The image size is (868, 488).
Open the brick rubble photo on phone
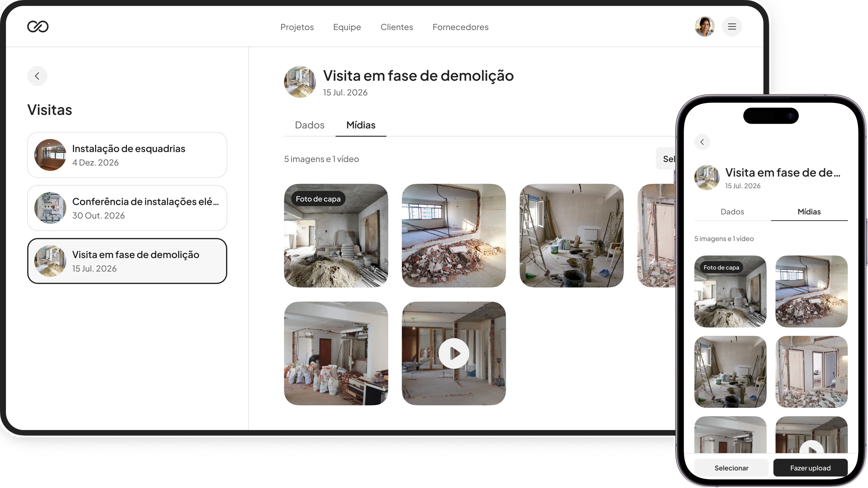point(811,292)
